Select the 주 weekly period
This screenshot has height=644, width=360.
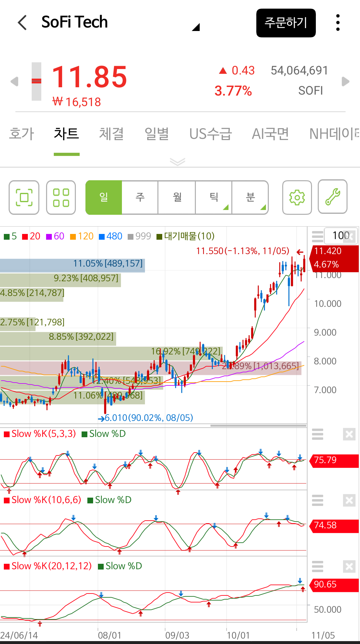(140, 197)
